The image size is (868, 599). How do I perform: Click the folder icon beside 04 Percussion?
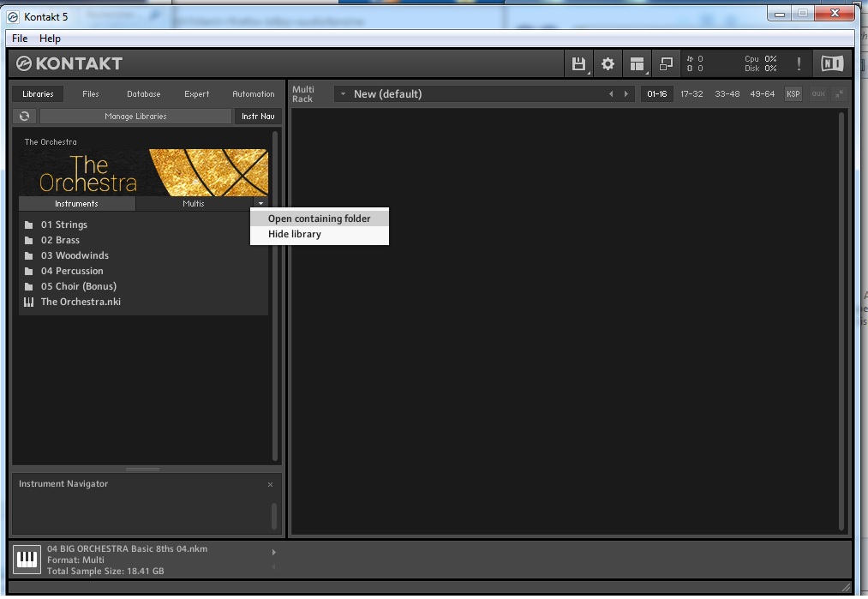(x=29, y=272)
